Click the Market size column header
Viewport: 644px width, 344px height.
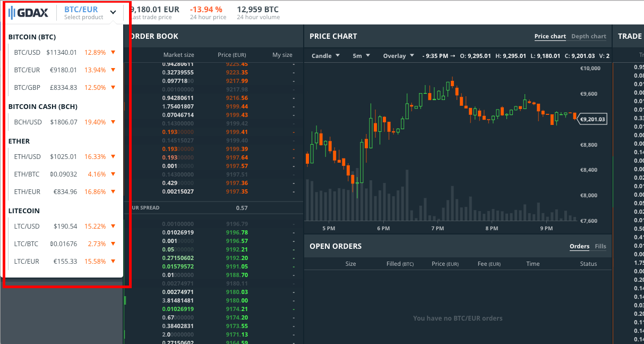coord(179,55)
